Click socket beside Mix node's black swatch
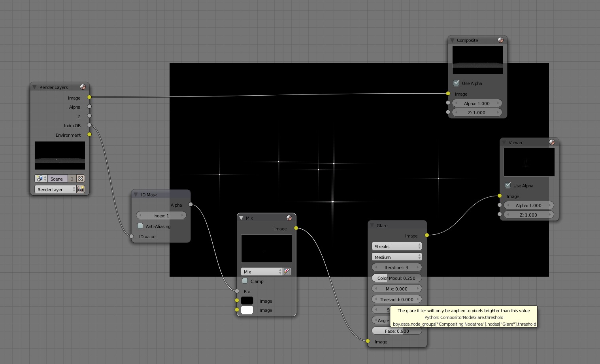 click(x=237, y=300)
